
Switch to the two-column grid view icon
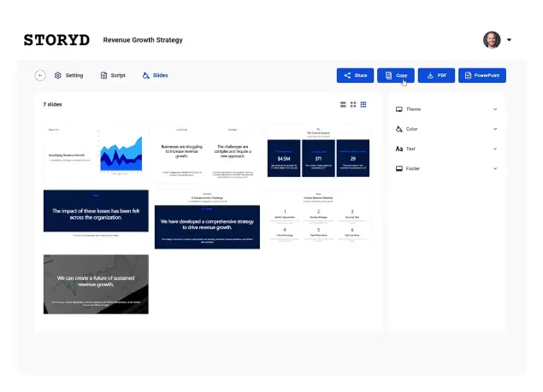(353, 104)
